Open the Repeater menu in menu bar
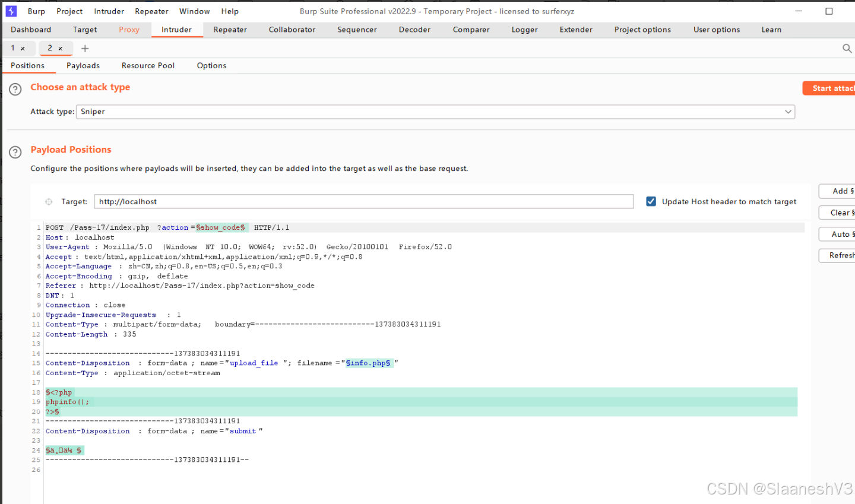The width and height of the screenshot is (855, 504). coord(151,11)
